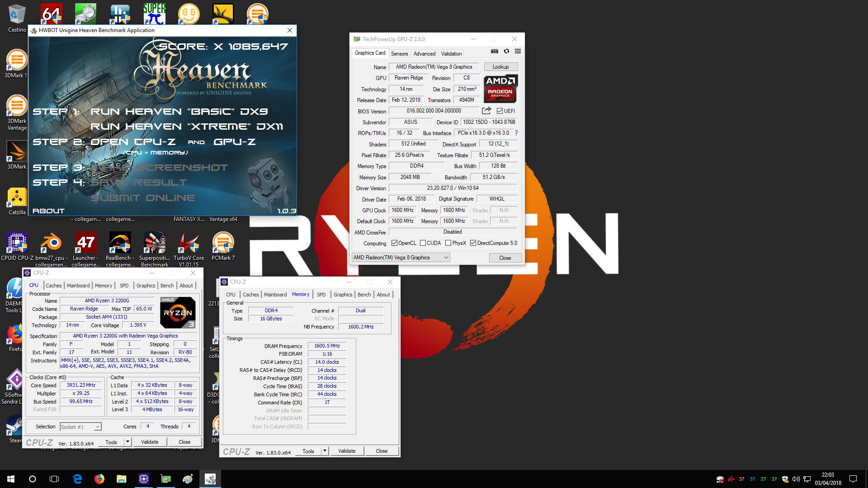
Task: Open CPUID CPU-Z desktop shortcut
Action: (x=17, y=246)
